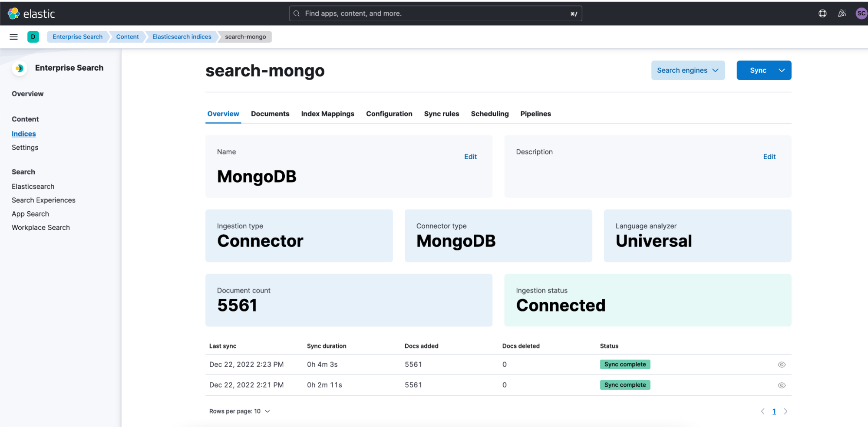The width and height of the screenshot is (868, 427).
Task: Open Workplace Search in the sidebar
Action: (x=41, y=227)
